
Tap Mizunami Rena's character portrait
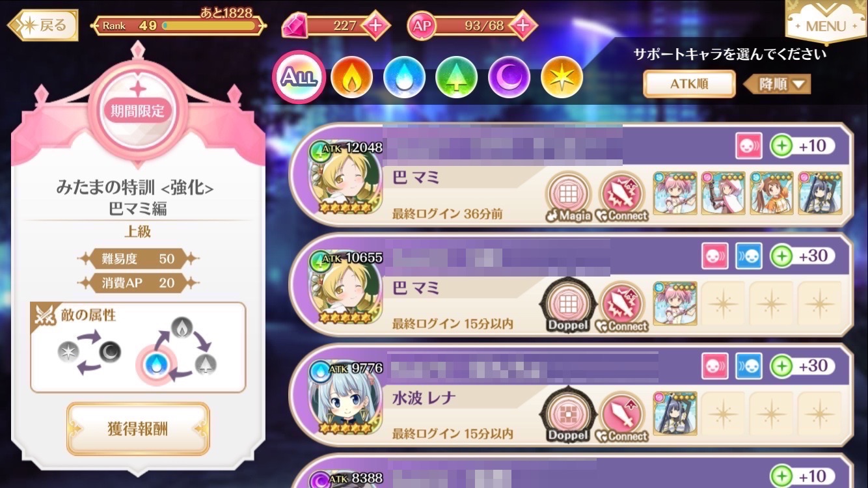pyautogui.click(x=345, y=402)
